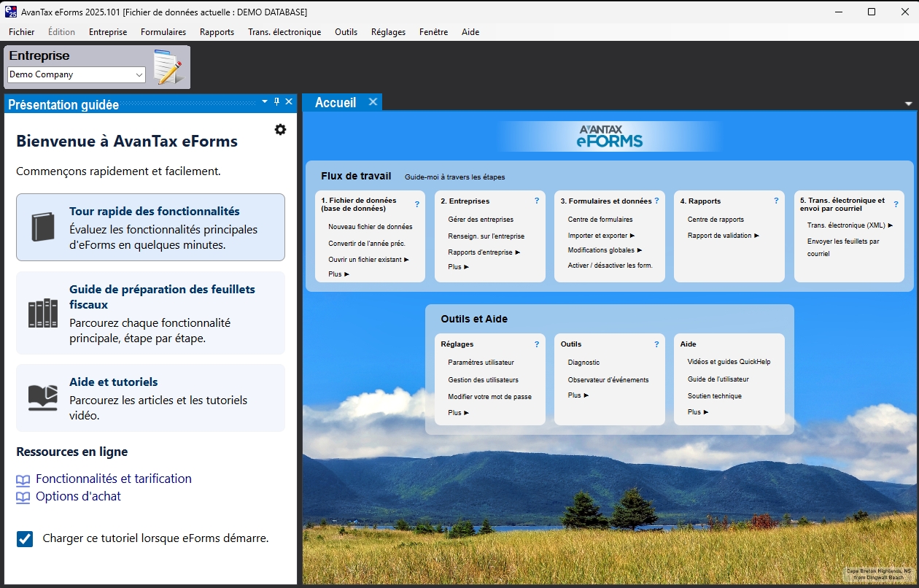Click Gérer des entreprises
Image resolution: width=919 pixels, height=588 pixels.
click(x=481, y=220)
